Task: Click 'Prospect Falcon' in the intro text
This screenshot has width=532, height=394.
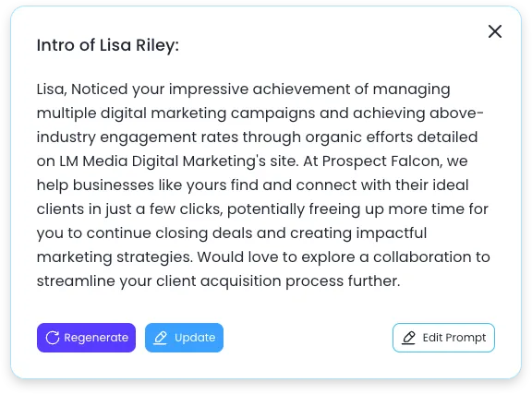Action: pyautogui.click(x=382, y=161)
